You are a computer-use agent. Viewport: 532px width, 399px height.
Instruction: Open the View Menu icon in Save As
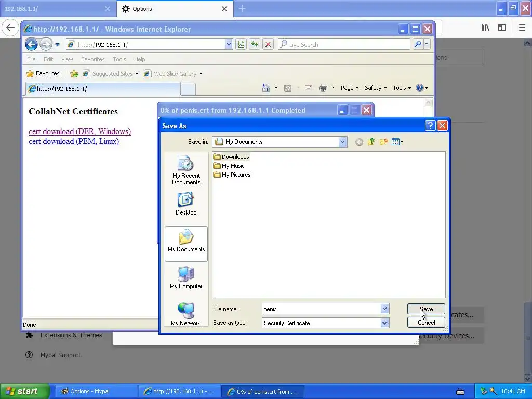click(397, 142)
